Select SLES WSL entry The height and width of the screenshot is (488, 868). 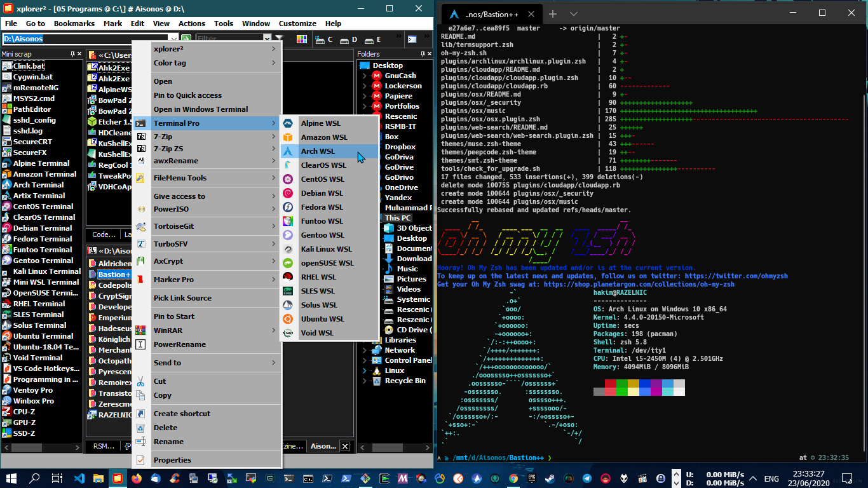tap(329, 291)
